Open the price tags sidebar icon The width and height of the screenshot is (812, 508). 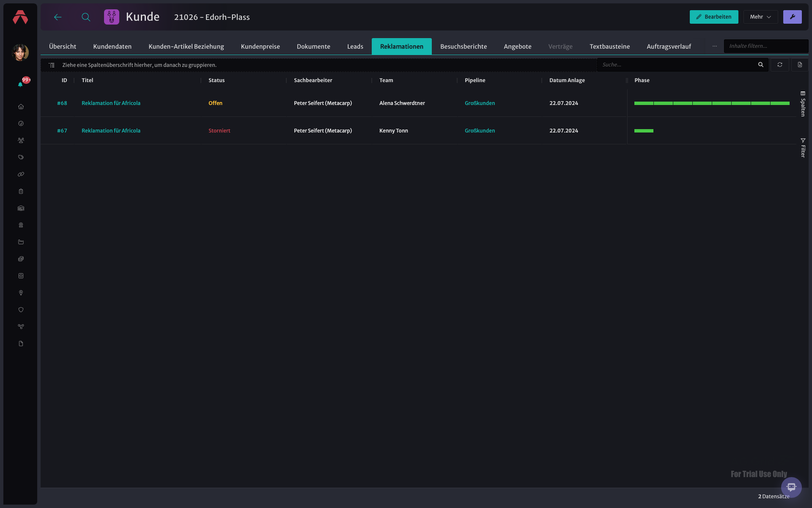pos(21,157)
